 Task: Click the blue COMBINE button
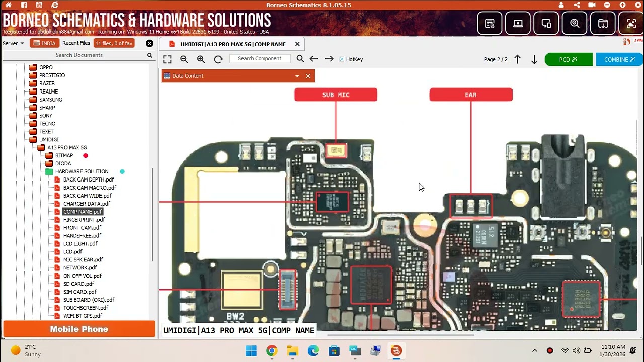pos(619,59)
